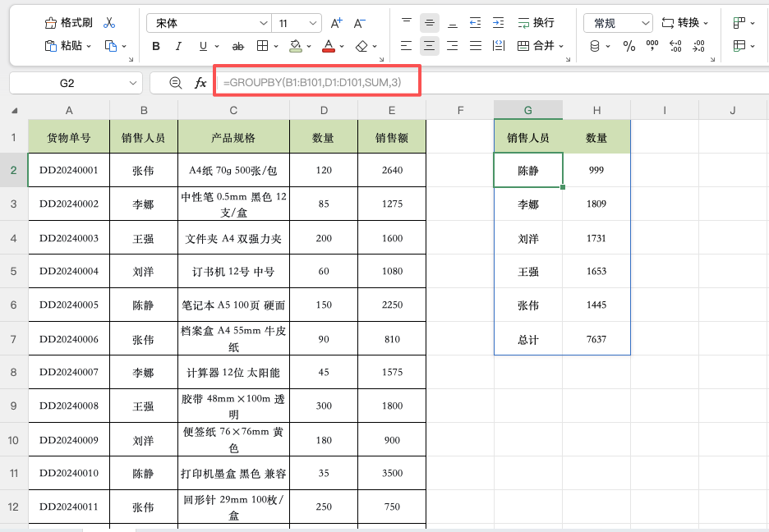Align text left

tap(407, 46)
